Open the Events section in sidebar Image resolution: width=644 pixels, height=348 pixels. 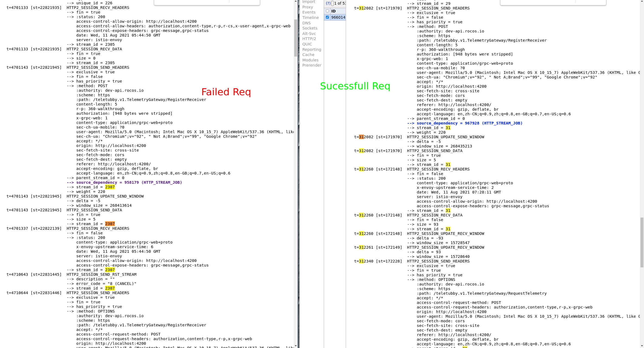[x=309, y=12]
